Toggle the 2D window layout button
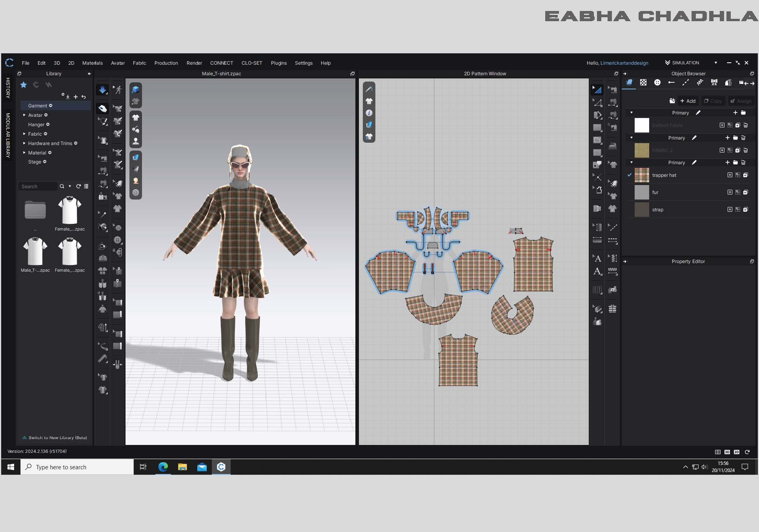 (x=736, y=452)
